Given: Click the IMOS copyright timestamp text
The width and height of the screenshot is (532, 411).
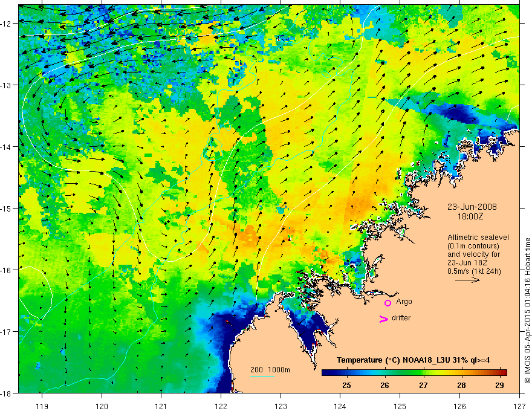Looking at the screenshot, I should coord(527,310).
